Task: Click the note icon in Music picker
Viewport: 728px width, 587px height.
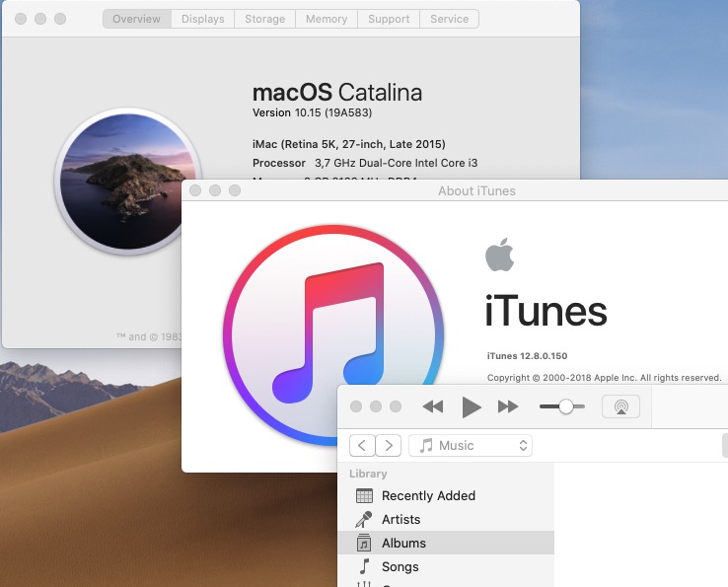Action: tap(425, 446)
